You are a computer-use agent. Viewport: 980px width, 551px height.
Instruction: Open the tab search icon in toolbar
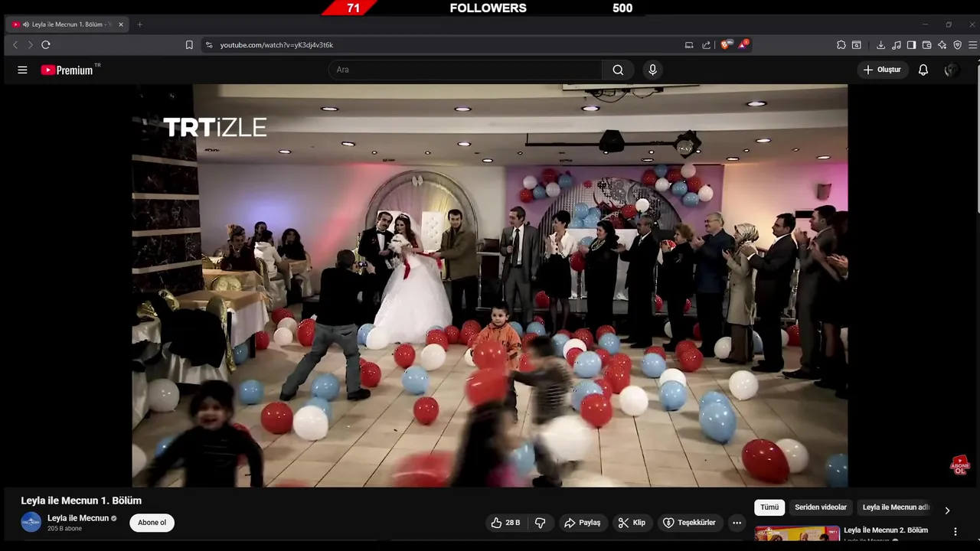click(x=856, y=45)
